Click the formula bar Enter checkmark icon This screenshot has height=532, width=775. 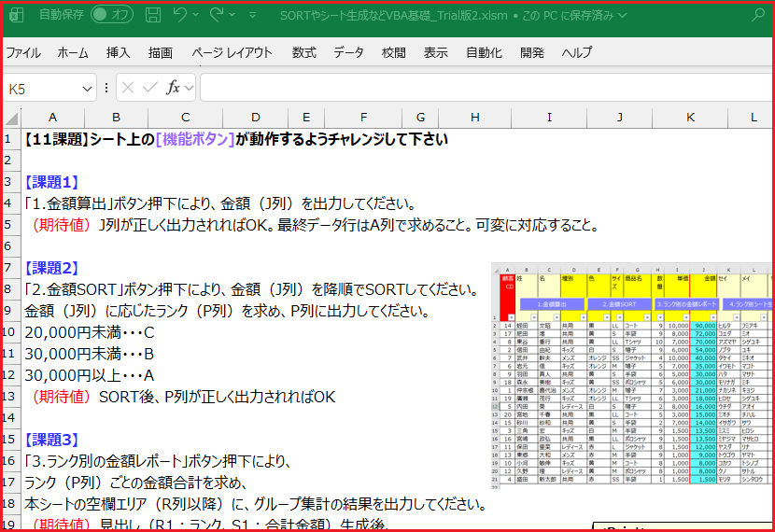coord(149,88)
